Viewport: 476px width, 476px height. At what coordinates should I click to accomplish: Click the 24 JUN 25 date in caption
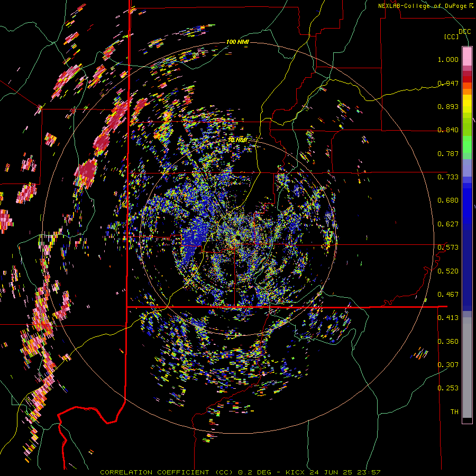coord(331,472)
